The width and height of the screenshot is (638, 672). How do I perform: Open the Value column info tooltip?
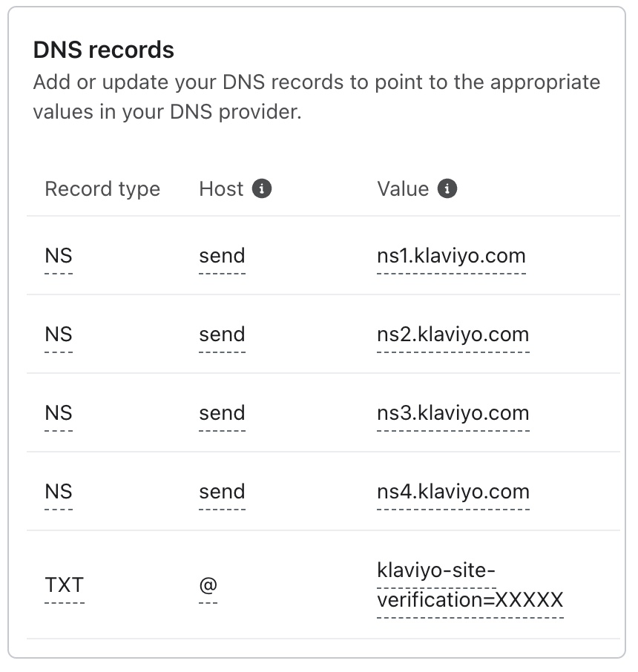coord(449,188)
